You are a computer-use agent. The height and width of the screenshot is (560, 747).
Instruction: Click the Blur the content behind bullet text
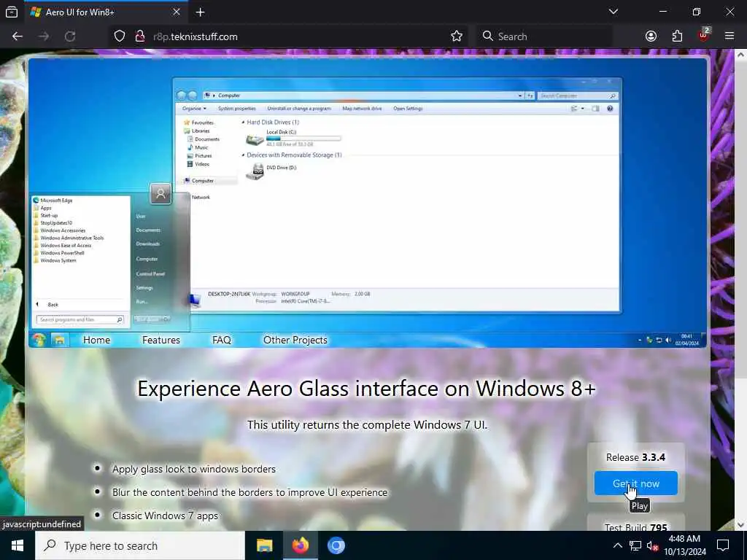tap(249, 492)
